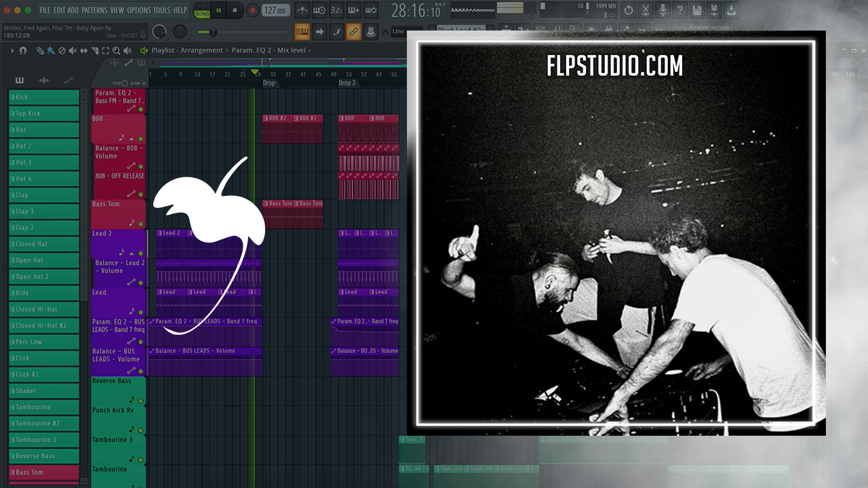Screen dimensions: 868x488
Task: Stop playback with the stop button
Action: click(x=235, y=10)
